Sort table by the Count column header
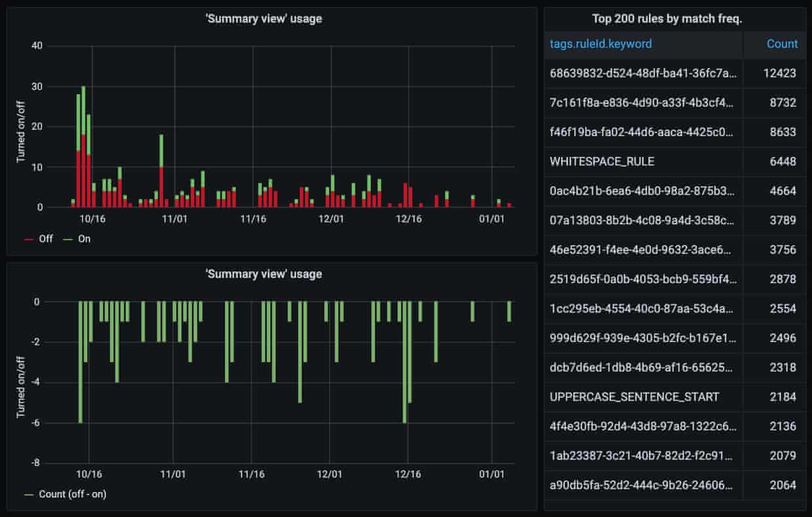Screen dimensions: 812x517 [782, 44]
